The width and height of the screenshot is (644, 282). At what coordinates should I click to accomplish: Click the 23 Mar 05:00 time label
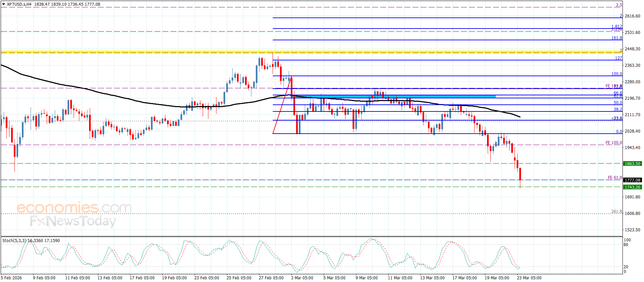click(x=529, y=278)
